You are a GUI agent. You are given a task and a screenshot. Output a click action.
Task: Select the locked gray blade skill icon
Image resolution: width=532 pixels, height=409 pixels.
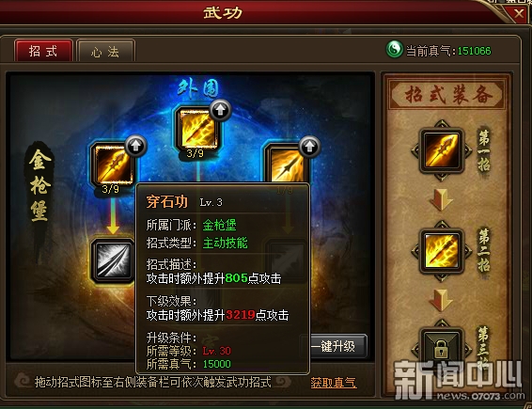click(113, 260)
